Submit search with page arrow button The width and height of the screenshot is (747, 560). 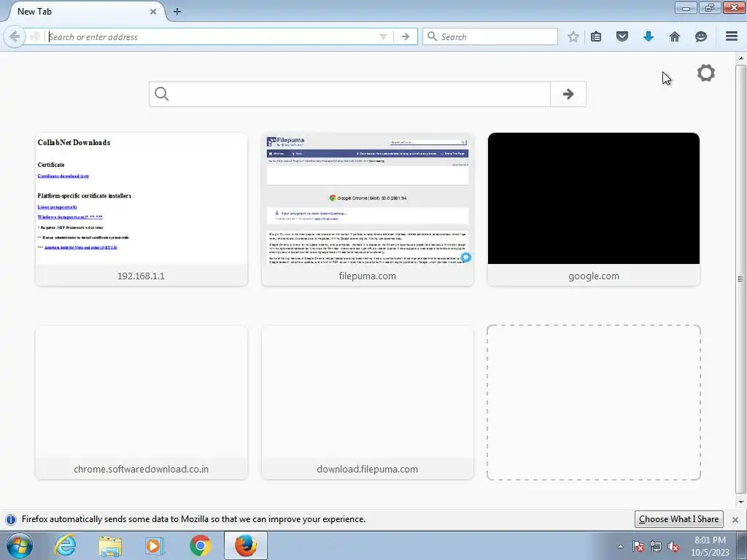568,94
